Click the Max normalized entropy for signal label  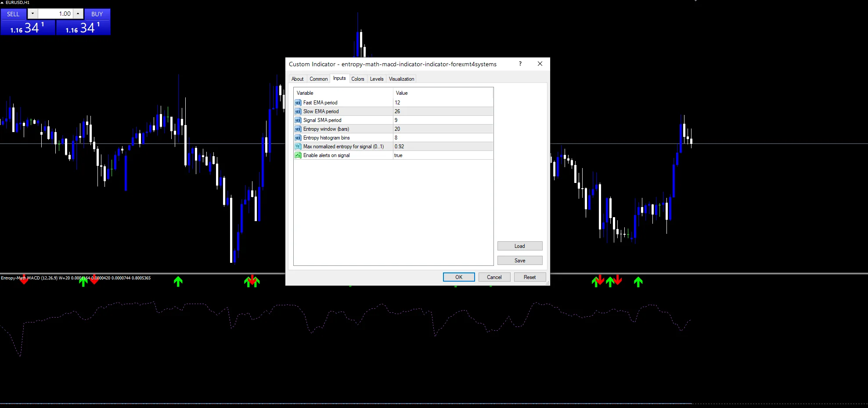tap(344, 147)
